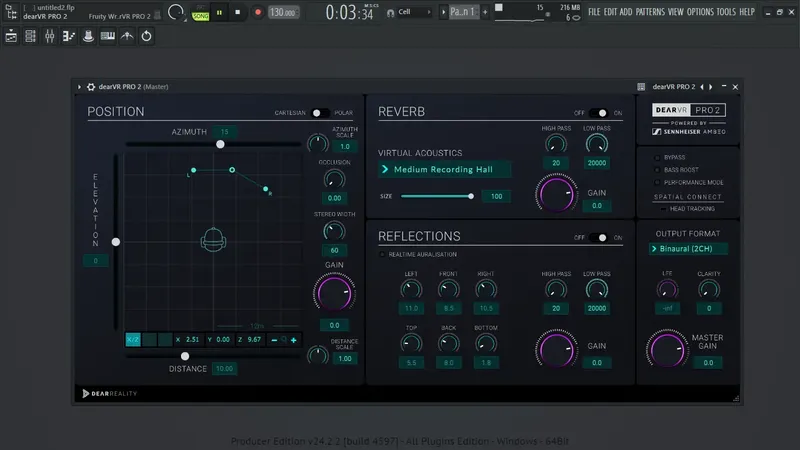This screenshot has height=450, width=800.
Task: Open the ADD menu
Action: (626, 12)
